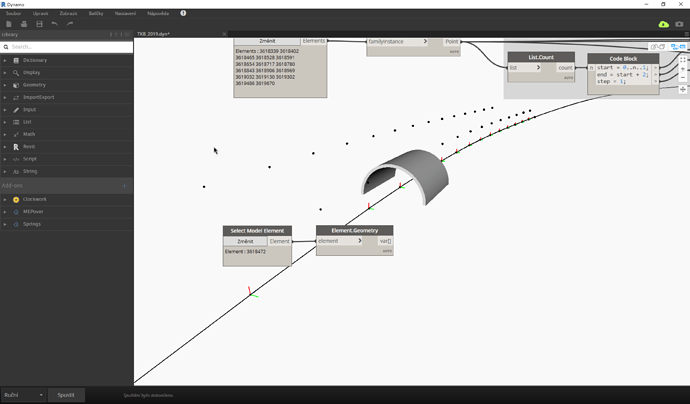Click the Spustit run button
This screenshot has width=690, height=404.
(66, 395)
